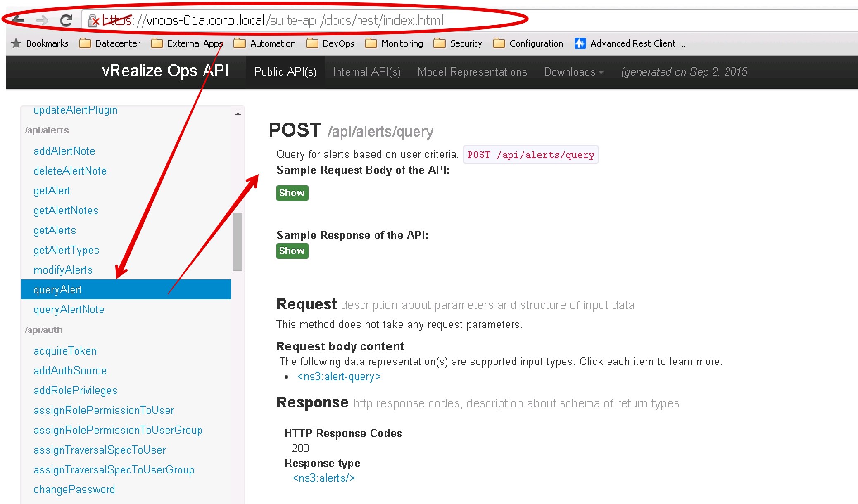Select acquireToken in the API list
Image resolution: width=858 pixels, height=504 pixels.
[65, 351]
